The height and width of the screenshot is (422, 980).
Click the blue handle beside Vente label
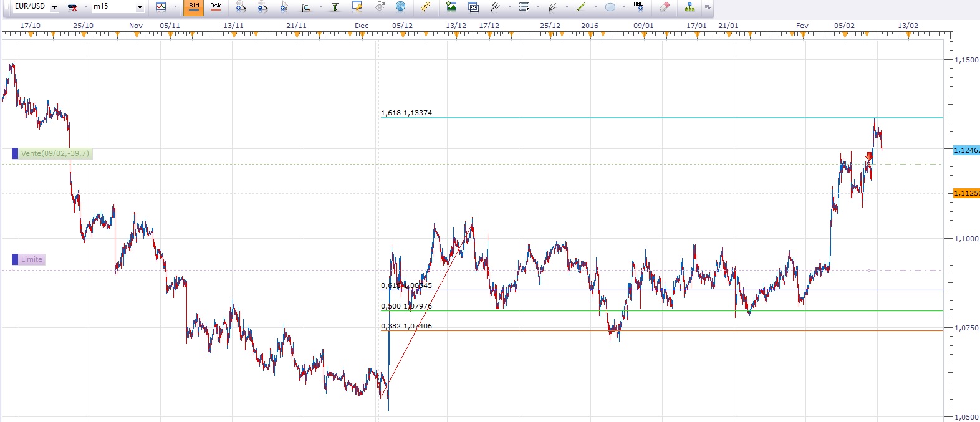click(15, 153)
